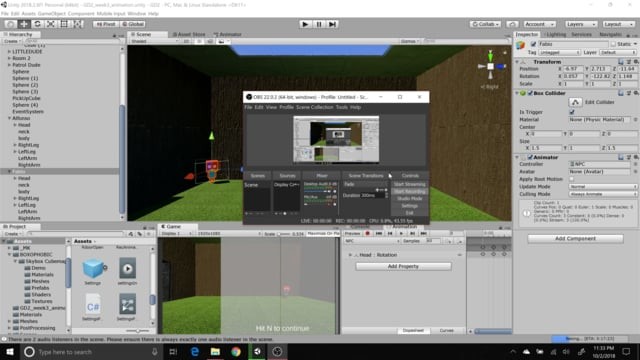Screen dimensions: 640x360
Task: Play the animation clip in Animation window
Action: [x=401, y=233]
